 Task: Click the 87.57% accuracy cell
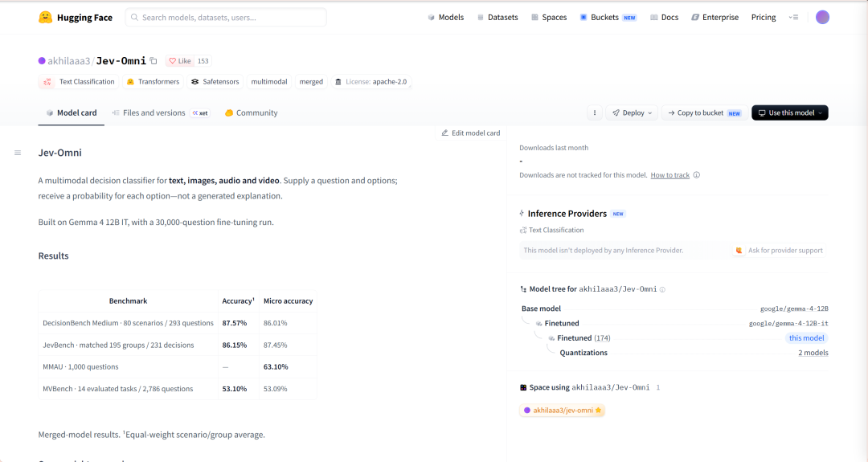click(235, 323)
